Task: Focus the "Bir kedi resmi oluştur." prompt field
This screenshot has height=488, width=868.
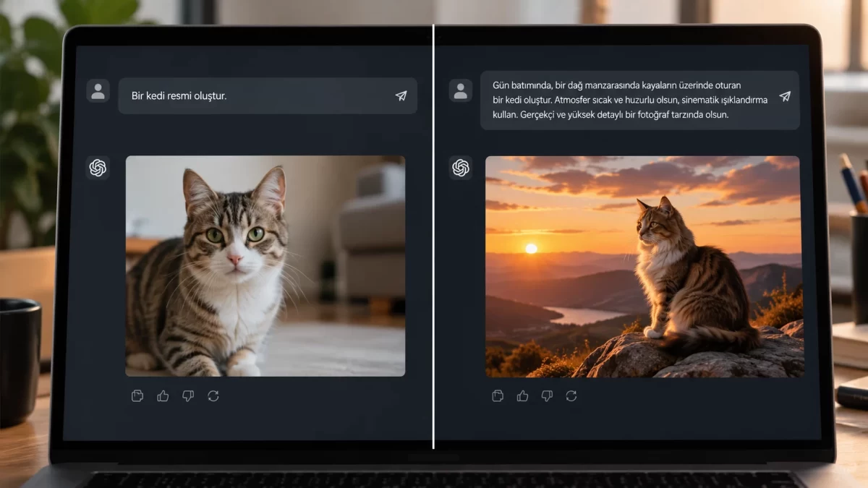Action: 268,95
